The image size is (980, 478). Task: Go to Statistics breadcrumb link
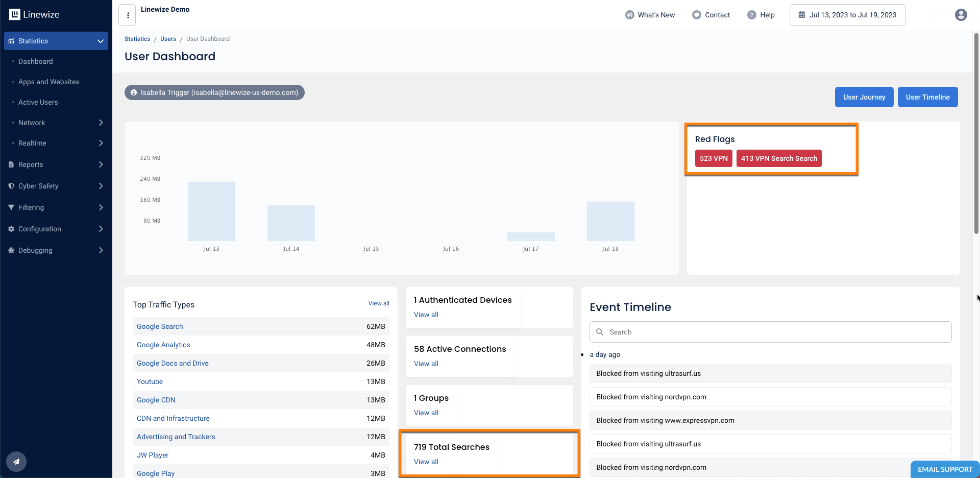coord(137,39)
